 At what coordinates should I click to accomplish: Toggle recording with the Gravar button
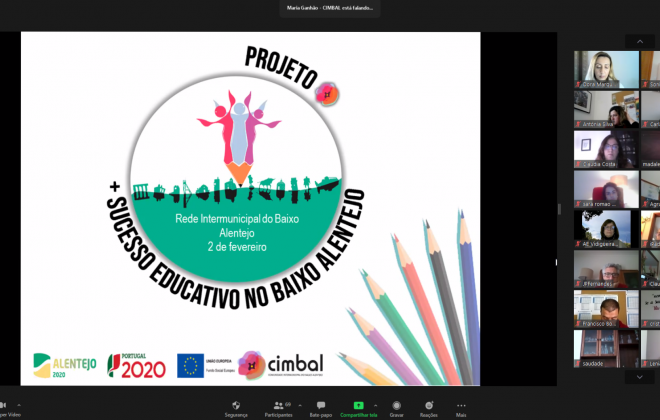pos(397,407)
